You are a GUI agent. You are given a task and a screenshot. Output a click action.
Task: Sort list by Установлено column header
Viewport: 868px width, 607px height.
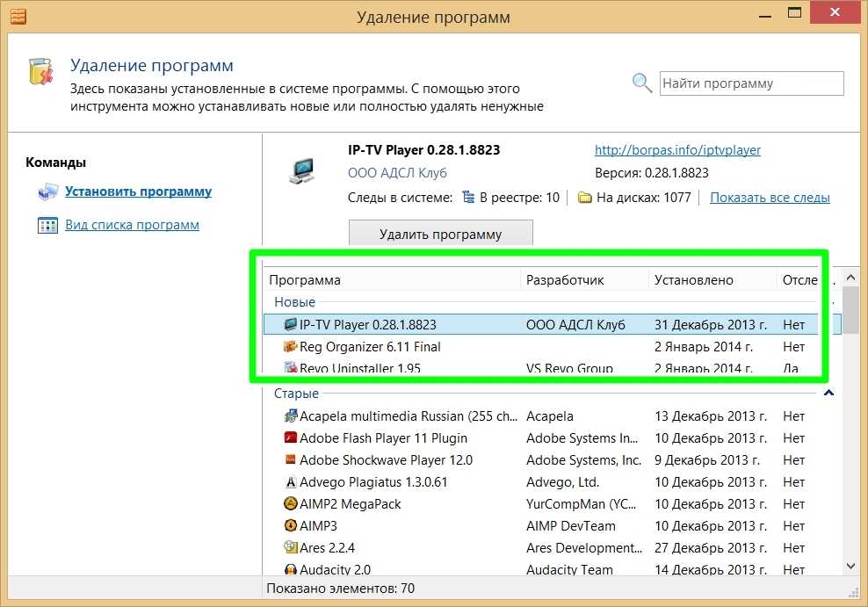(693, 280)
